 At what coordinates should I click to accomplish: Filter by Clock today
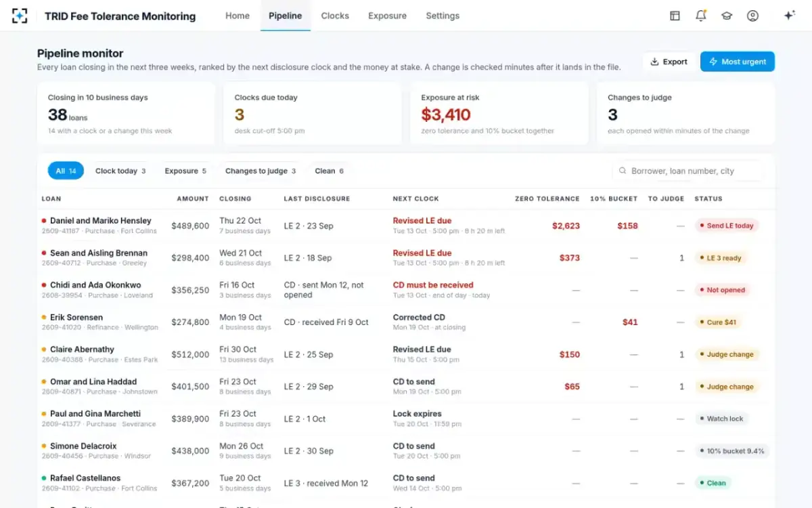(120, 171)
